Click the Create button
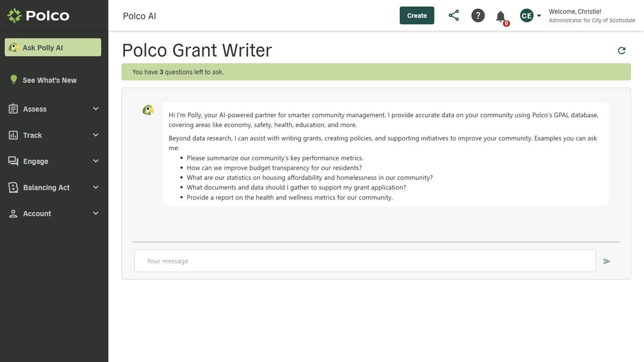Viewport: 644px width, 362px height. (x=417, y=16)
